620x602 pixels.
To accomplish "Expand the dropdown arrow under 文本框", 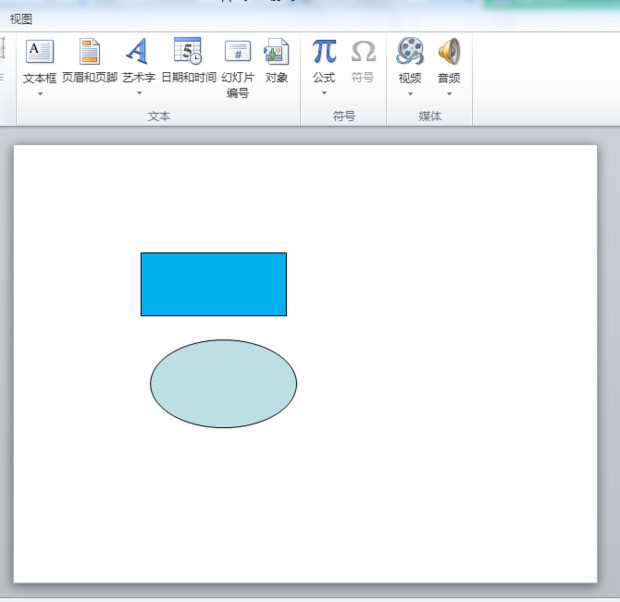I will [40, 94].
